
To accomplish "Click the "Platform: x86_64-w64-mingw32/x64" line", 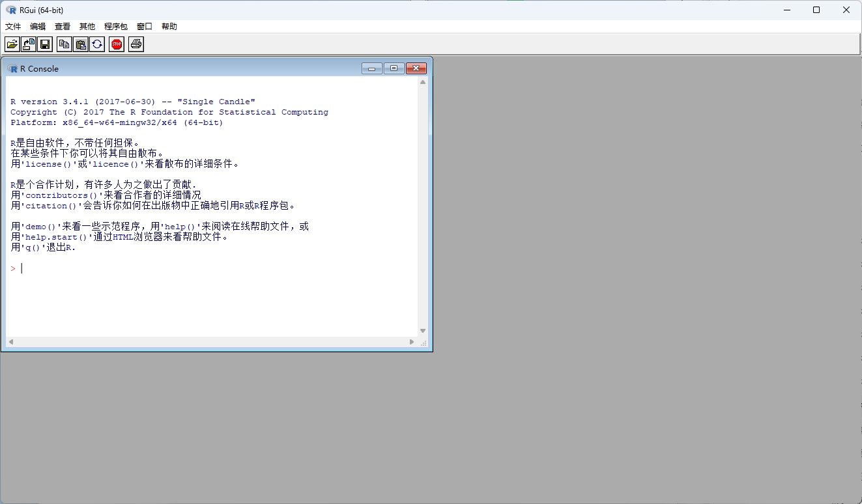I will coord(117,122).
